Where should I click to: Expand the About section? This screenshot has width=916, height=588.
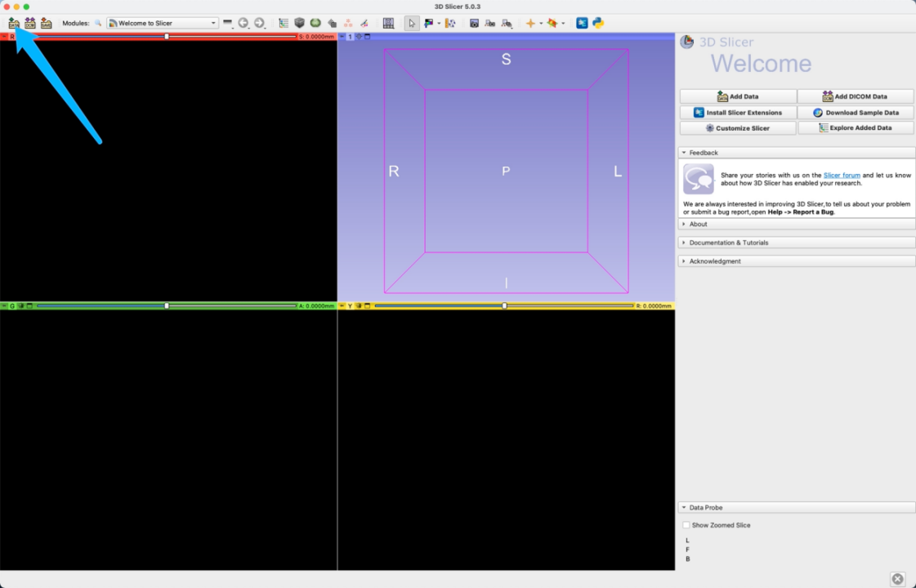796,225
